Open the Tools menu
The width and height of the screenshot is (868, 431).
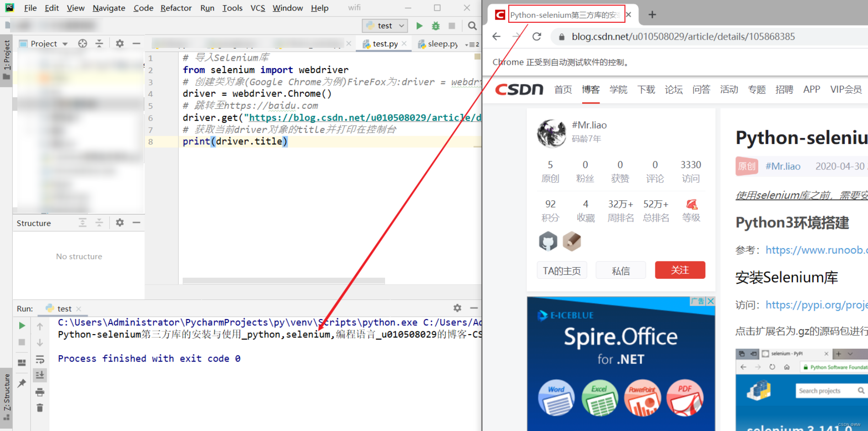(x=232, y=8)
